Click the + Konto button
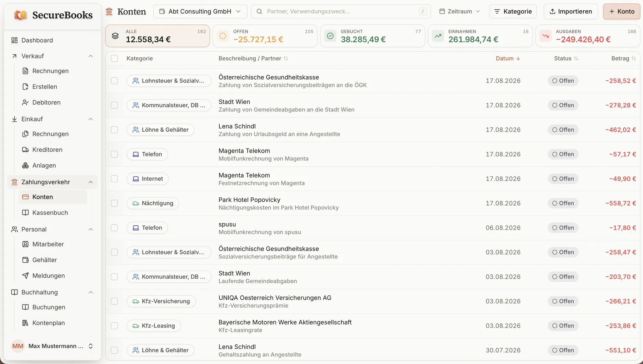Image resolution: width=643 pixels, height=364 pixels. click(x=622, y=11)
